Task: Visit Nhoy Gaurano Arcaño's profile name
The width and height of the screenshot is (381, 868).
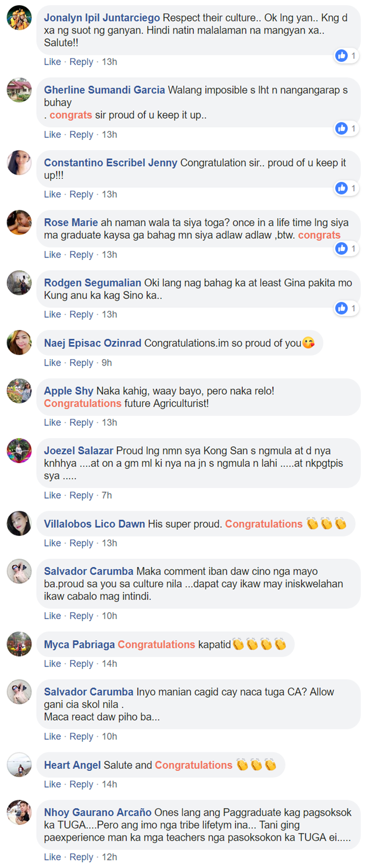Action: (98, 812)
